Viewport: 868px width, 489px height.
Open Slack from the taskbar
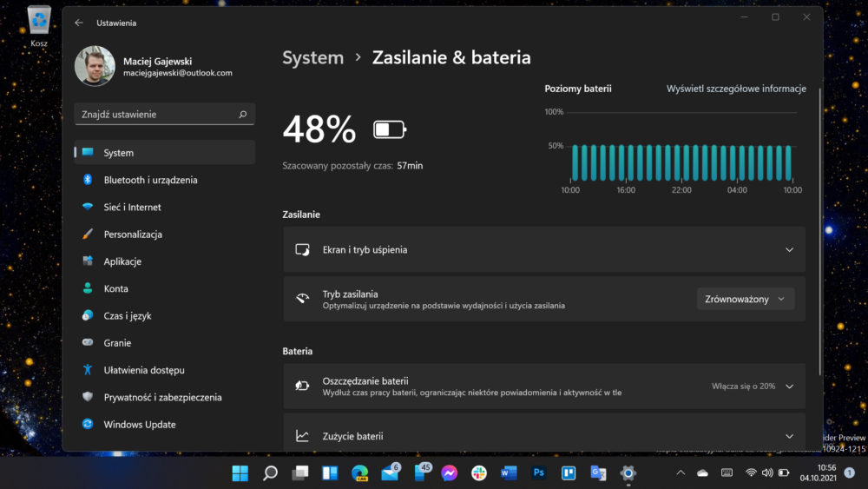click(x=479, y=473)
